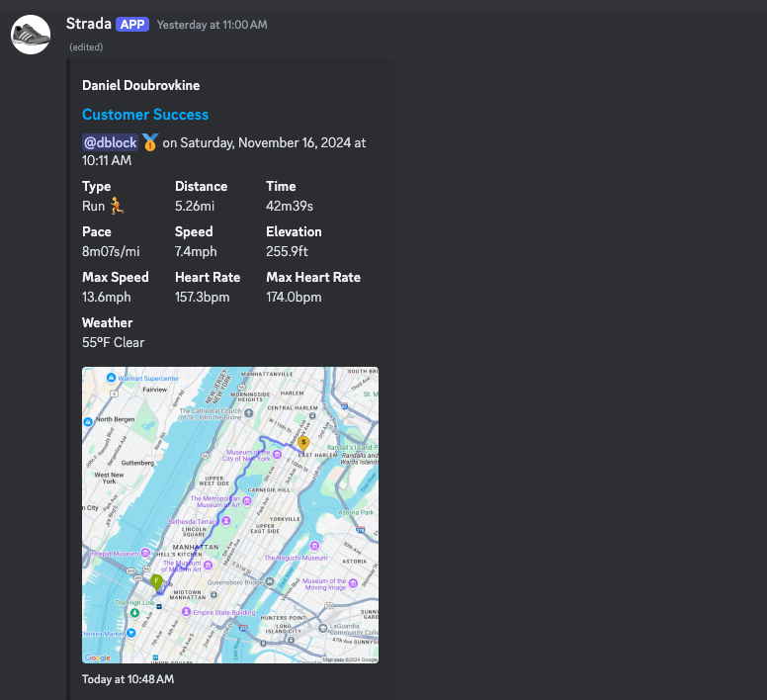Click the Museum of the City of New York pin
The height and width of the screenshot is (700, 767).
(277, 455)
